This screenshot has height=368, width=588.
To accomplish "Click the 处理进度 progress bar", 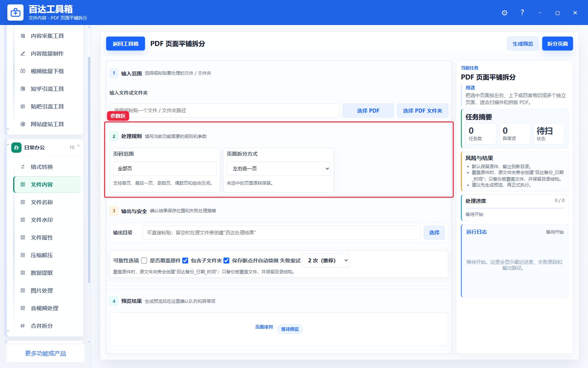I will (x=515, y=208).
